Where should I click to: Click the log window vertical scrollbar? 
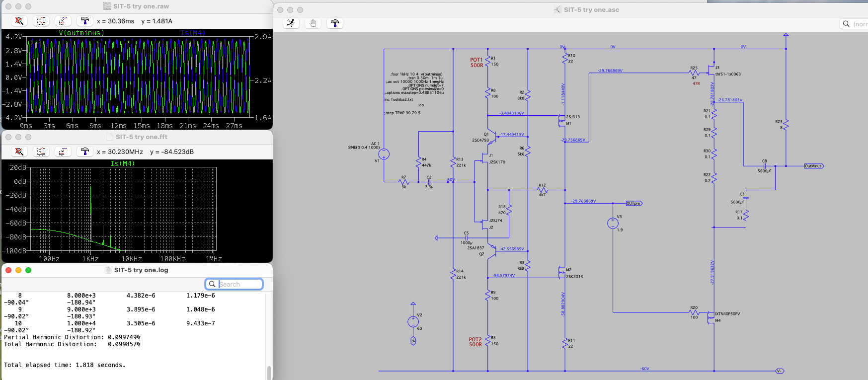click(269, 373)
